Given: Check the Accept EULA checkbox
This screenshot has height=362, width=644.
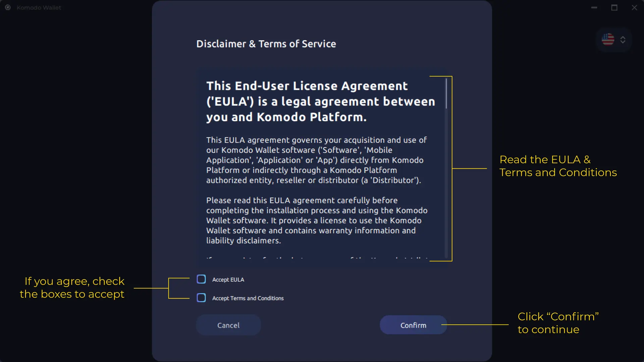Looking at the screenshot, I should click(201, 279).
